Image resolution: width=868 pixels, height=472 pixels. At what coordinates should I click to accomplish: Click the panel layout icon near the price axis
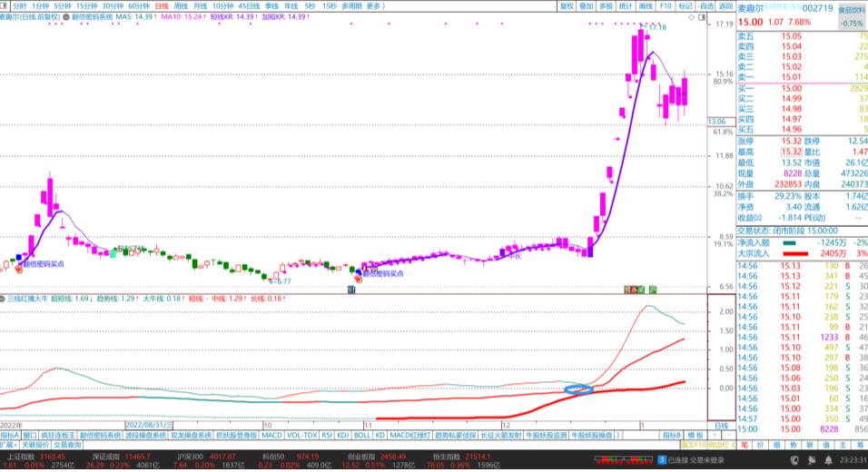pos(702,18)
